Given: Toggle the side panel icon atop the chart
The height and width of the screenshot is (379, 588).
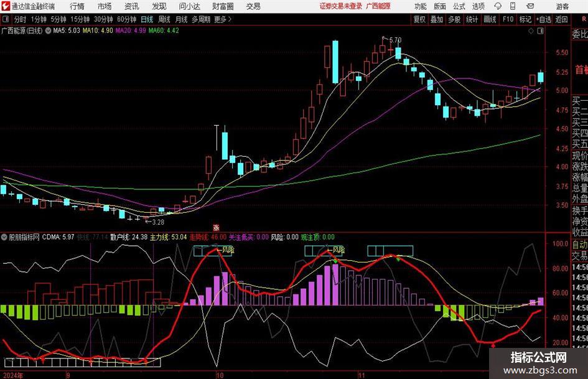Looking at the screenshot, I should tap(540, 31).
